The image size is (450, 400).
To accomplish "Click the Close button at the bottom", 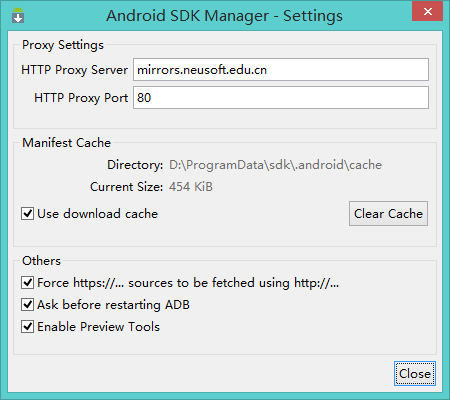I will pos(415,374).
